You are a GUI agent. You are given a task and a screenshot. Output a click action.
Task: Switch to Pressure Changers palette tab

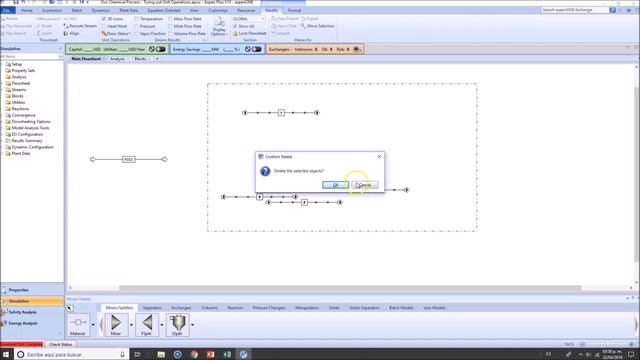pyautogui.click(x=269, y=308)
